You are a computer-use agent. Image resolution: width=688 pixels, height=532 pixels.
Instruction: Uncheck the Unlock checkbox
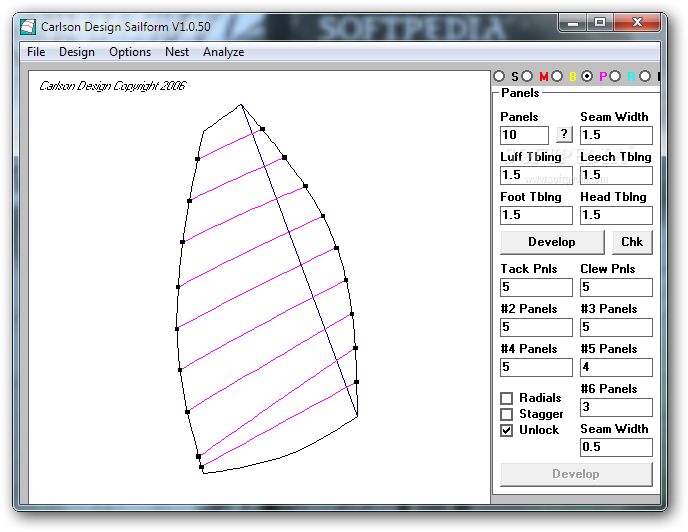506,430
